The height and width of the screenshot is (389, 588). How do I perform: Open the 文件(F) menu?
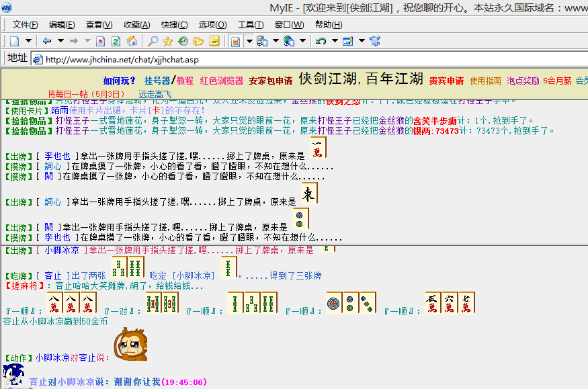tap(25, 25)
